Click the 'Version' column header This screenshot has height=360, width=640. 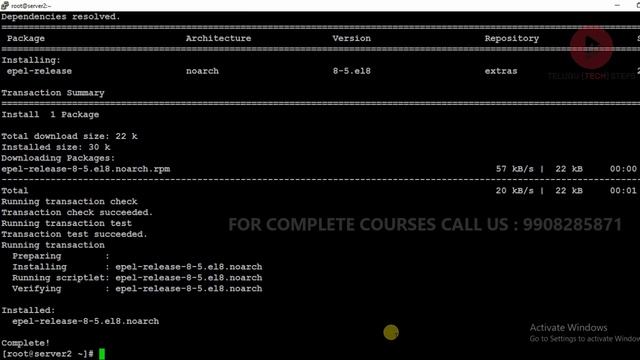coord(351,38)
